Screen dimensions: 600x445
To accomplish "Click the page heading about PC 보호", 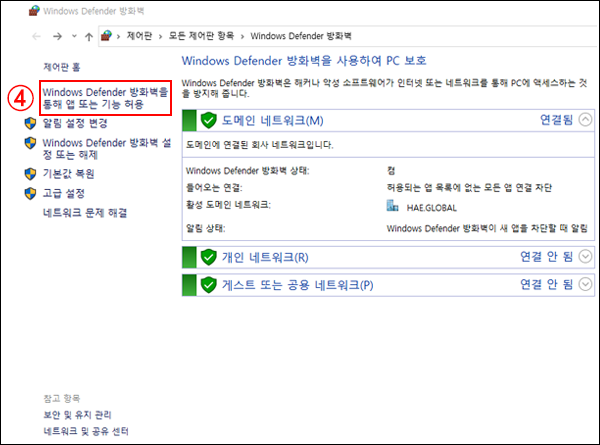I will 304,60.
